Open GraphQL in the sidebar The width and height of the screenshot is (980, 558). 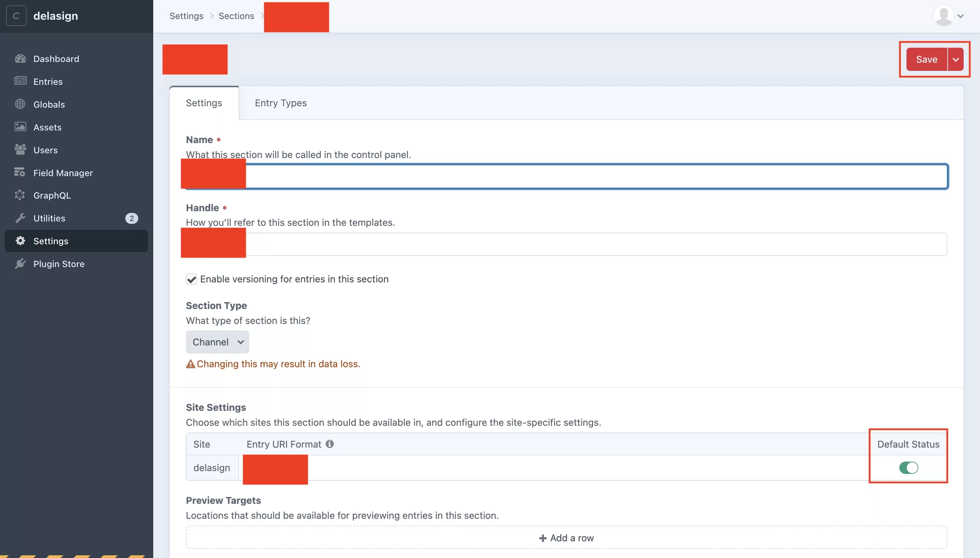76,195
